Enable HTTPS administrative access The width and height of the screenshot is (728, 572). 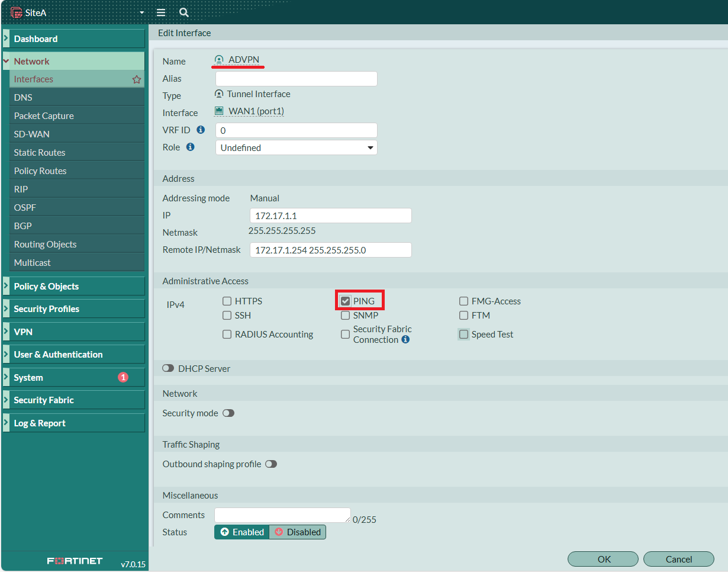(x=227, y=301)
